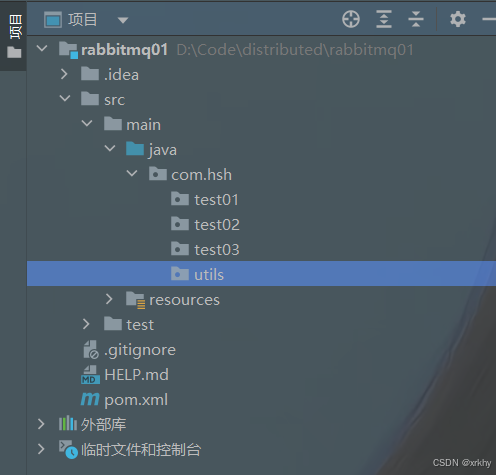The width and height of the screenshot is (496, 475).
Task: Click the test01 package icon
Action: tap(180, 199)
